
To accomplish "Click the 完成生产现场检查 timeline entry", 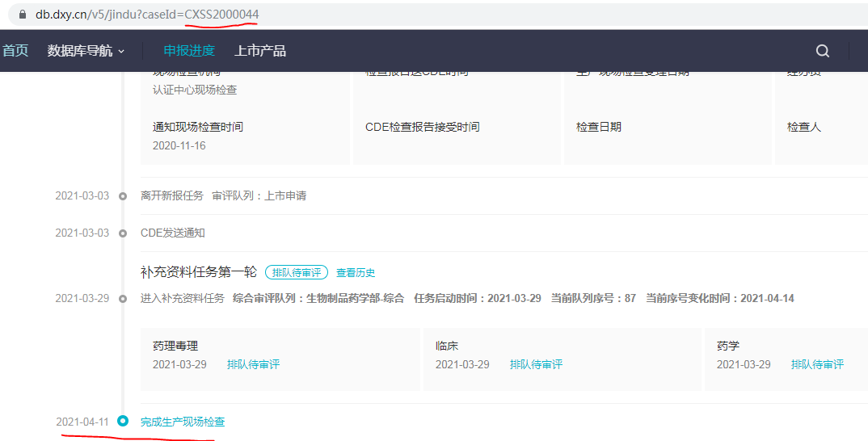I will point(183,422).
